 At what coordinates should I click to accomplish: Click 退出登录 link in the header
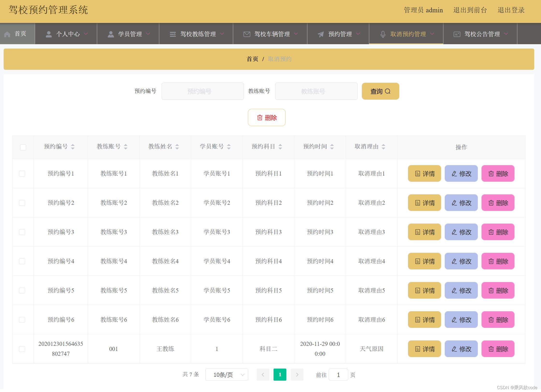click(x=511, y=10)
